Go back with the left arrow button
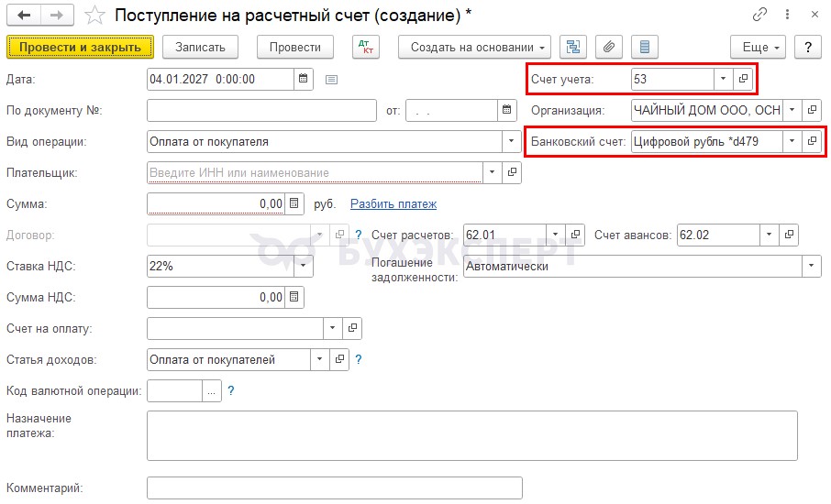The image size is (831, 504). pyautogui.click(x=24, y=16)
